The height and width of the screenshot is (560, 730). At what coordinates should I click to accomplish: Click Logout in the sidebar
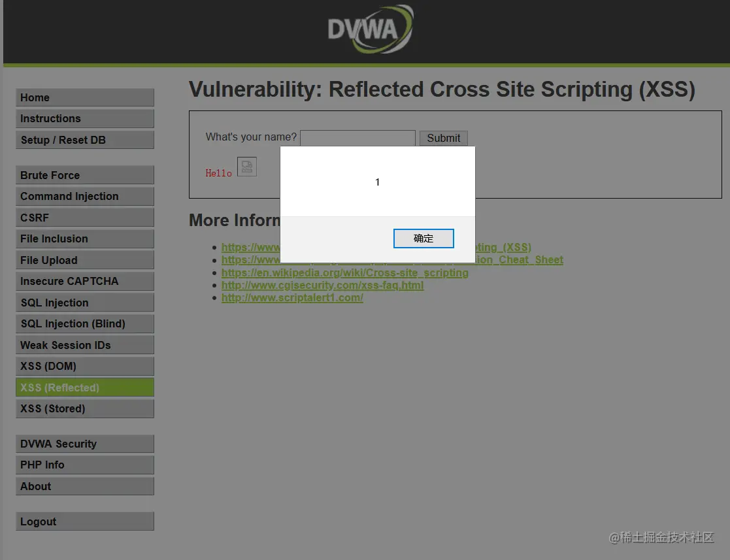(x=85, y=521)
